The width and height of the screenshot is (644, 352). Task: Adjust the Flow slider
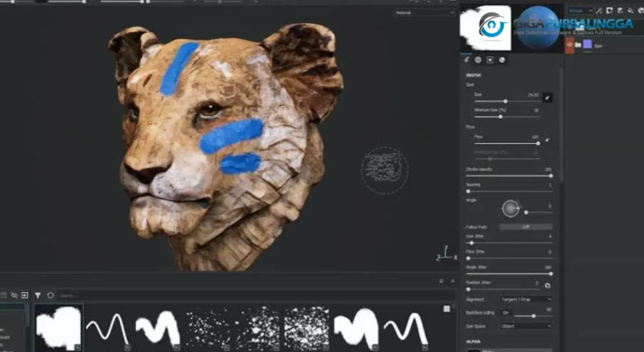[507, 144]
